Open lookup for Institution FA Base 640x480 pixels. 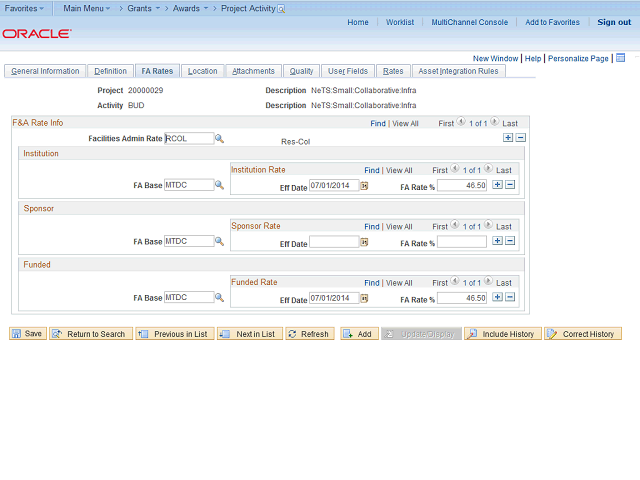click(219, 185)
